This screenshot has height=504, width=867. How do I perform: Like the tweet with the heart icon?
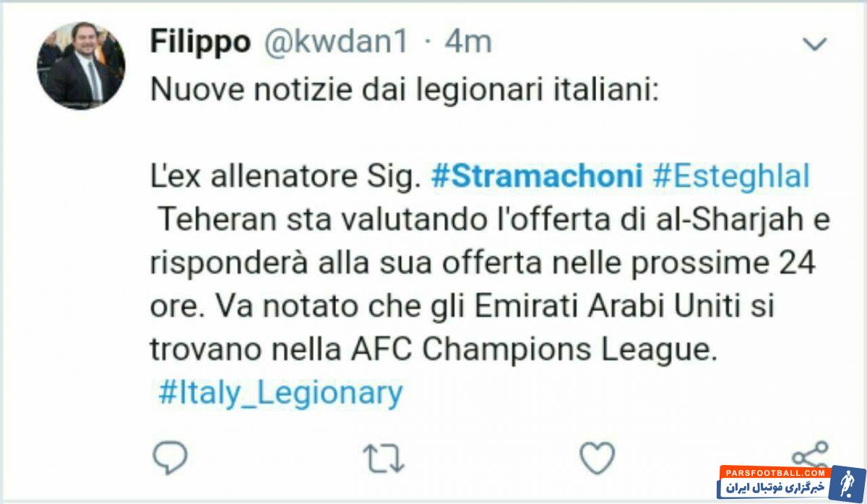[x=598, y=459]
